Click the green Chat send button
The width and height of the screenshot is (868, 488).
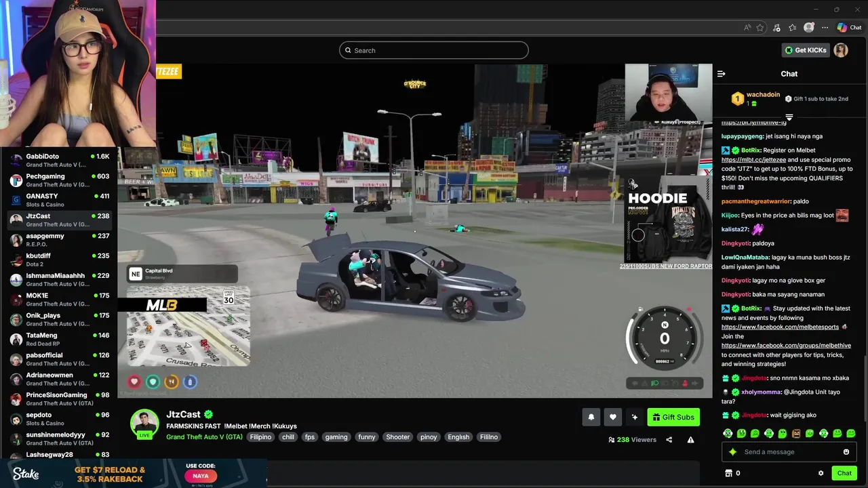[844, 473]
